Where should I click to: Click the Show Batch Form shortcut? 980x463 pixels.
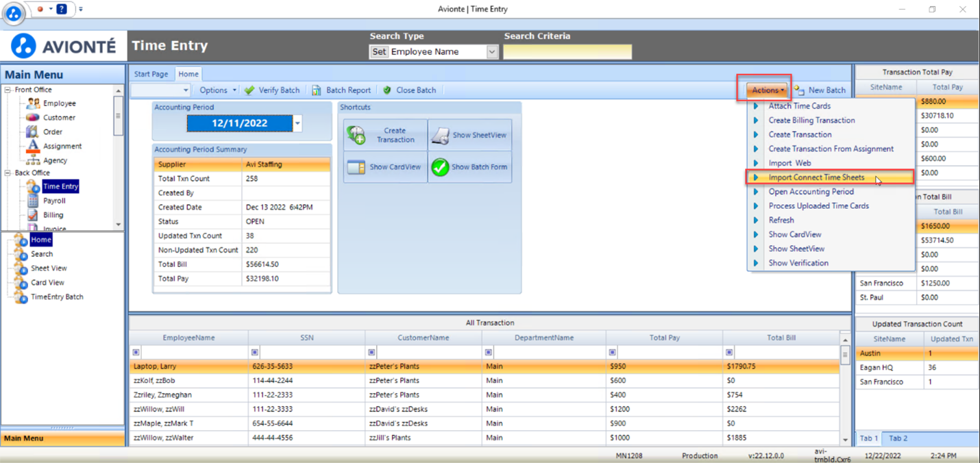coord(470,167)
